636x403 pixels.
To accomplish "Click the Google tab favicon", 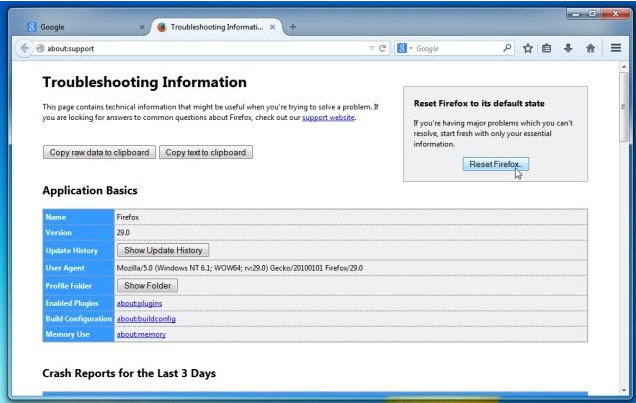I will point(32,27).
